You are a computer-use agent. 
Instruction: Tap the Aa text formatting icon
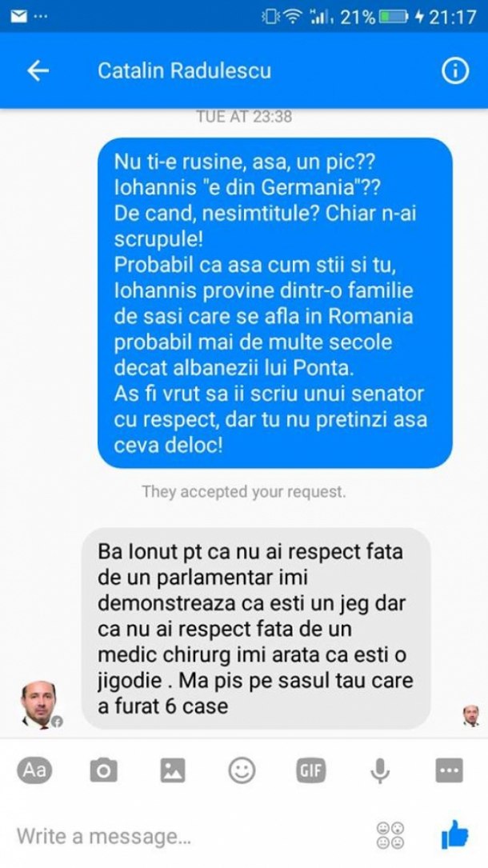click(34, 770)
